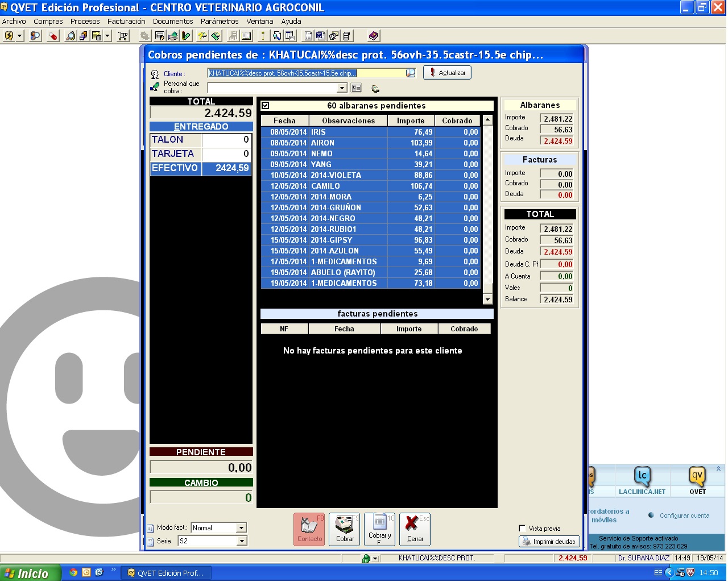Toggle the checkbox for 60 albaranes pendientes
This screenshot has height=582, width=728.
[265, 106]
